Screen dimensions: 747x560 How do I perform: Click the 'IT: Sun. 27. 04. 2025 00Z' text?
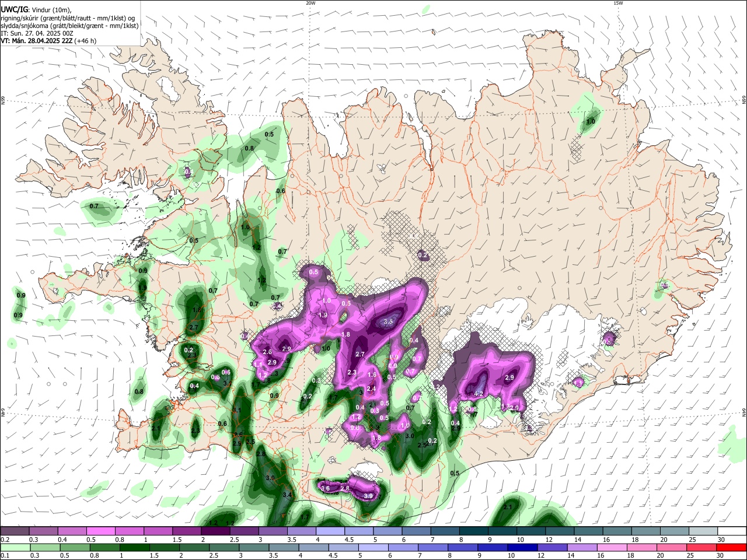click(x=37, y=33)
